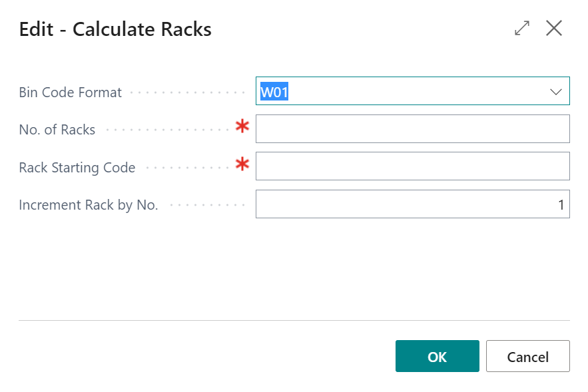Viewport: 588px width, 392px height.
Task: Click the Increment Rack by No. label
Action: [89, 205]
